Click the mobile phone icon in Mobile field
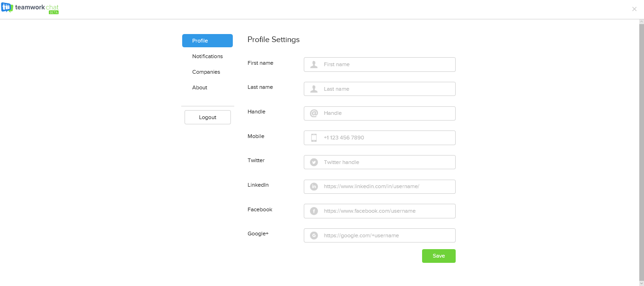The width and height of the screenshot is (644, 286). coord(314,138)
